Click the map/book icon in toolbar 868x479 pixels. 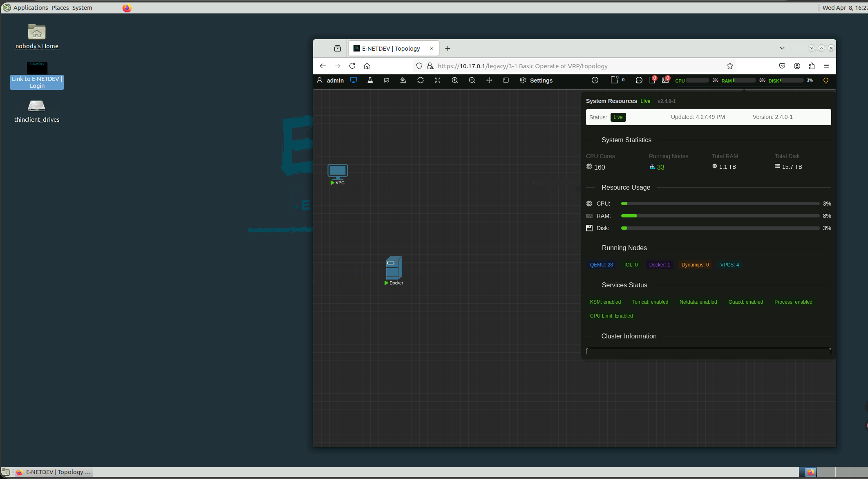pyautogui.click(x=387, y=81)
